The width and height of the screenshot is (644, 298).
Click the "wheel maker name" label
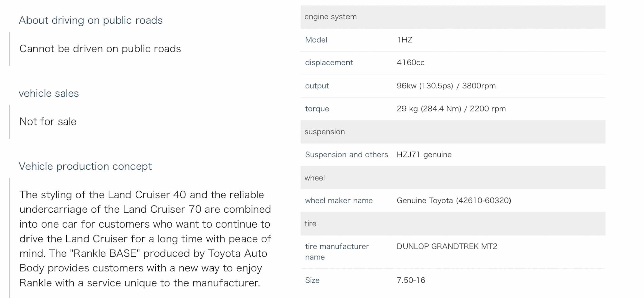(x=339, y=201)
